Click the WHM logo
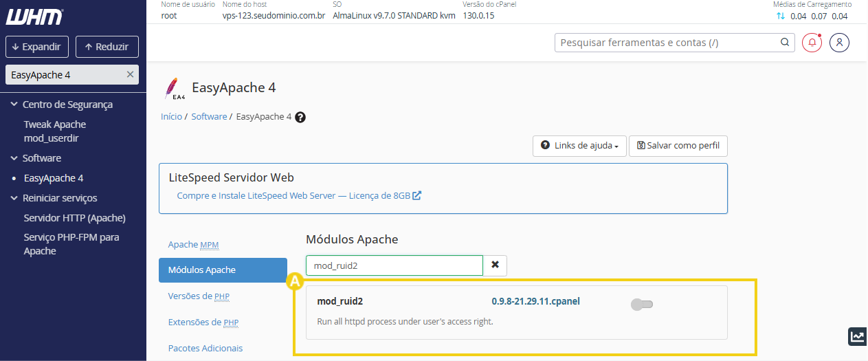Image resolution: width=868 pixels, height=361 pixels. (35, 17)
